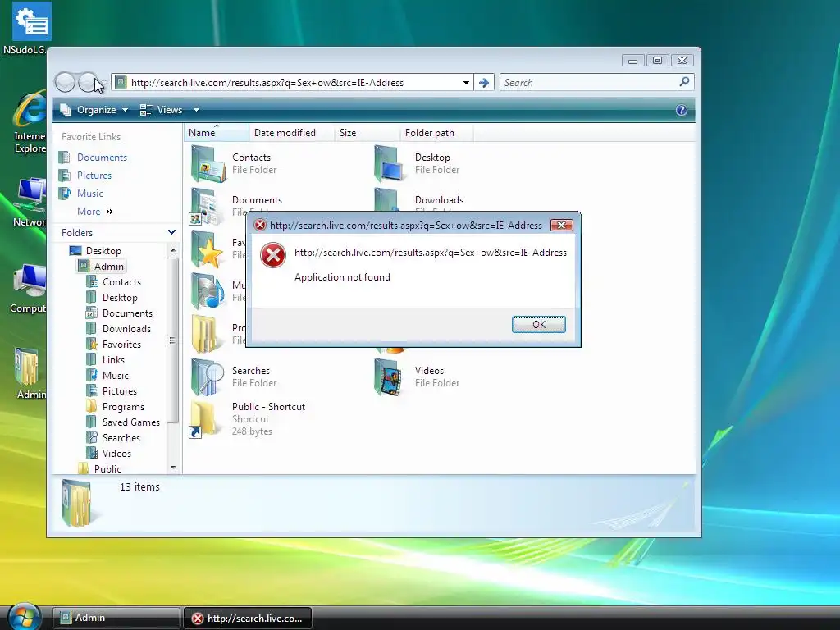Sort by the Size column
Viewport: 840px width, 630px height.
pyautogui.click(x=367, y=132)
